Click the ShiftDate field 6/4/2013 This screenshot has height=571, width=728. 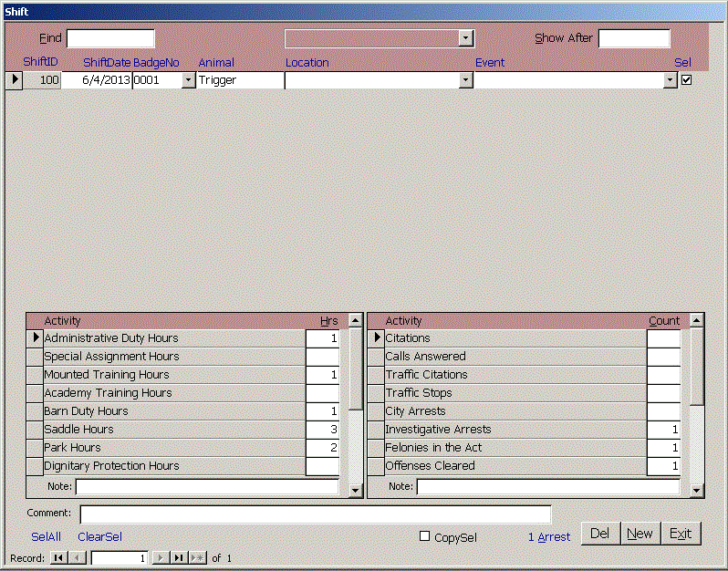[x=97, y=80]
